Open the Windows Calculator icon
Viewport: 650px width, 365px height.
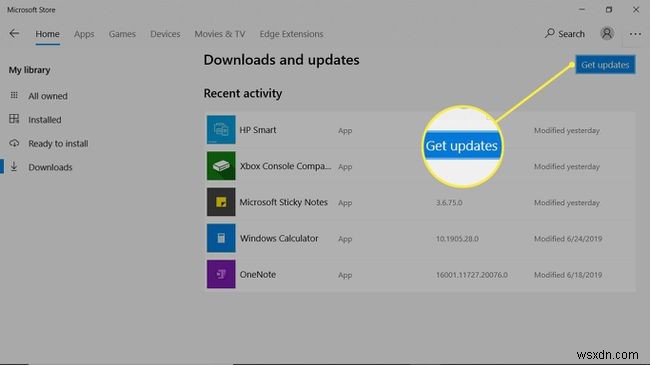(x=221, y=238)
